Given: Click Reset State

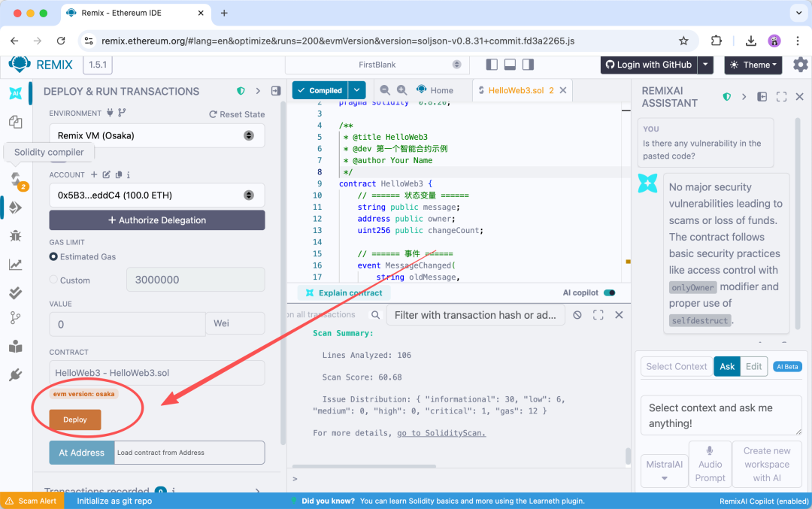Looking at the screenshot, I should 237,114.
